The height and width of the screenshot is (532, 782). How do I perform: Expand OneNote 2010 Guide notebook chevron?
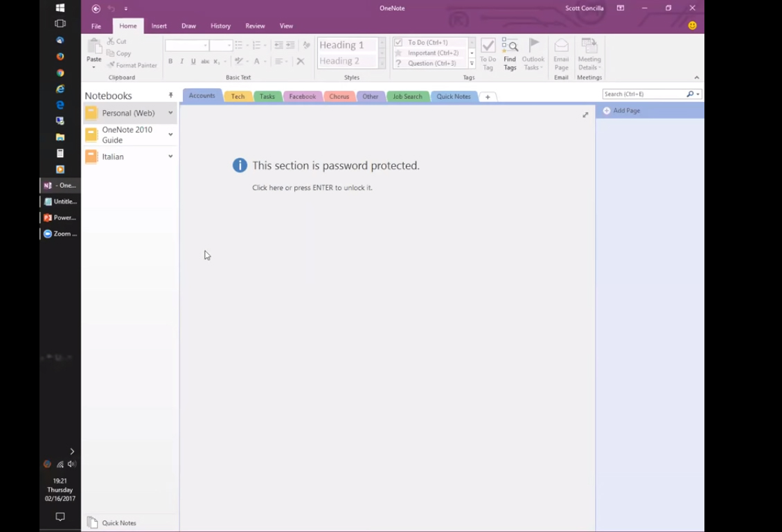170,134
